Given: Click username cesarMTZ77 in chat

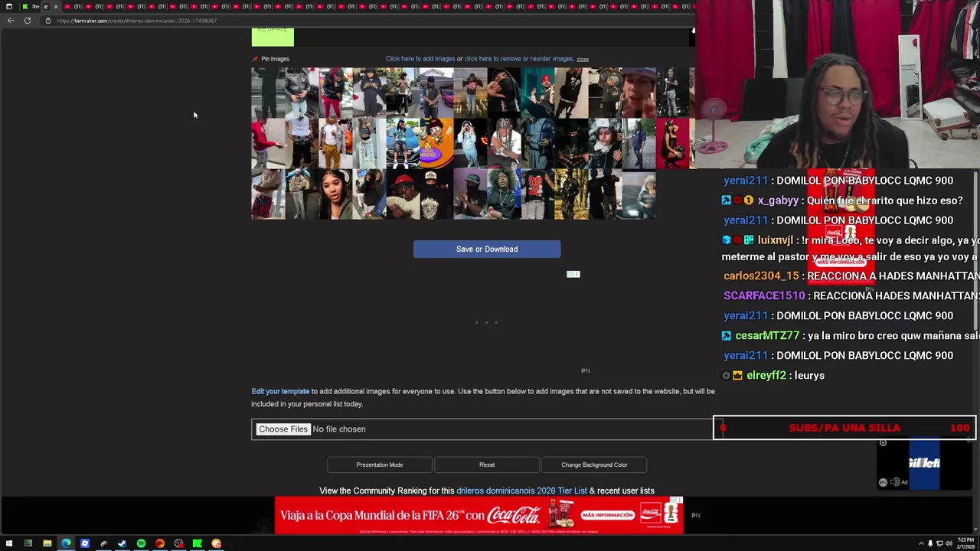Looking at the screenshot, I should pos(767,335).
